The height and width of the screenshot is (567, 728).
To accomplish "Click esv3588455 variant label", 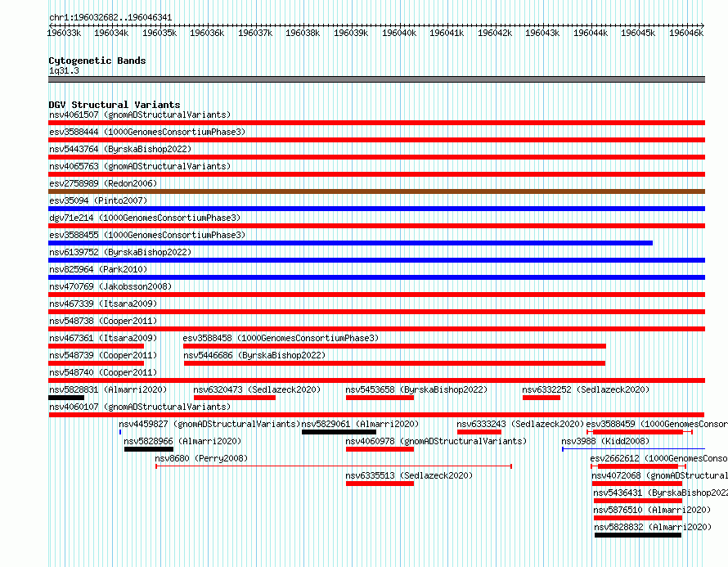I will tap(147, 235).
